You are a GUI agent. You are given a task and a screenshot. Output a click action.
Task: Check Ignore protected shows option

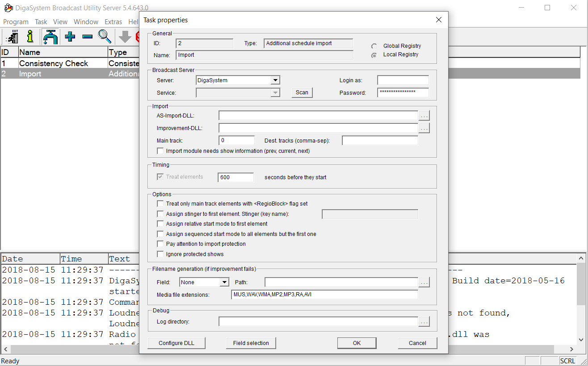160,254
